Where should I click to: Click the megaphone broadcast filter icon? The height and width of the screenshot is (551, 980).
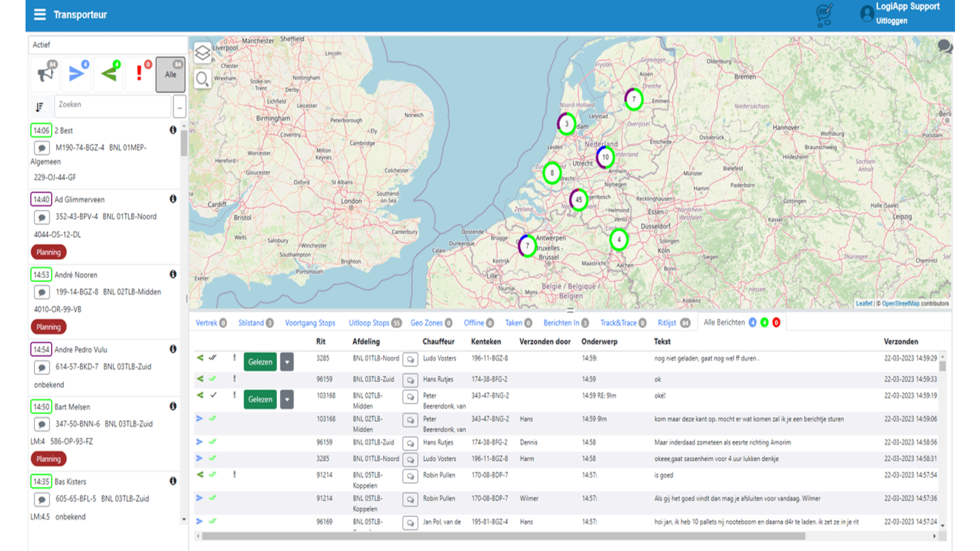pyautogui.click(x=46, y=74)
